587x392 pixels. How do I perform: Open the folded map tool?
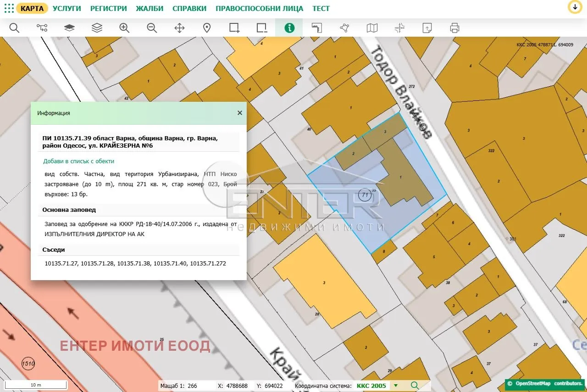(x=372, y=28)
